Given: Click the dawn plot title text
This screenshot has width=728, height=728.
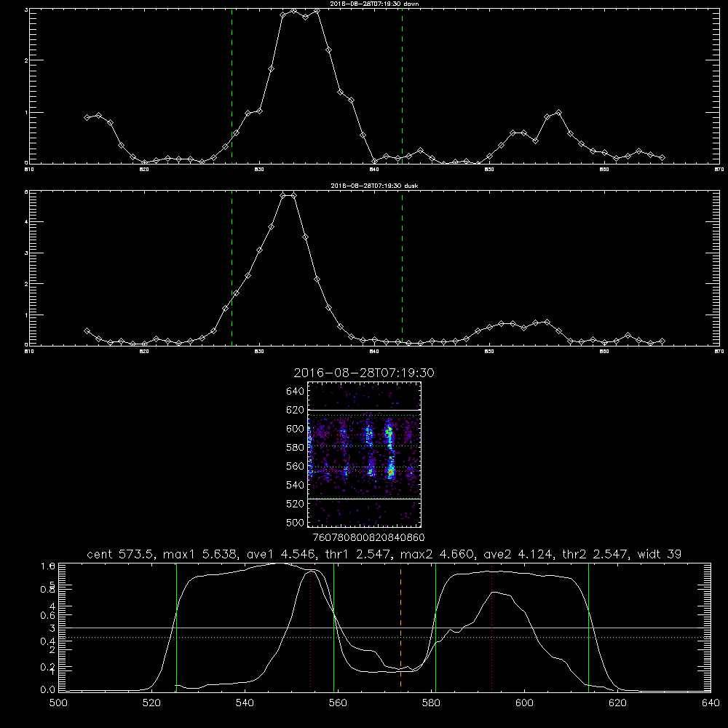Looking at the screenshot, I should click(x=374, y=4).
